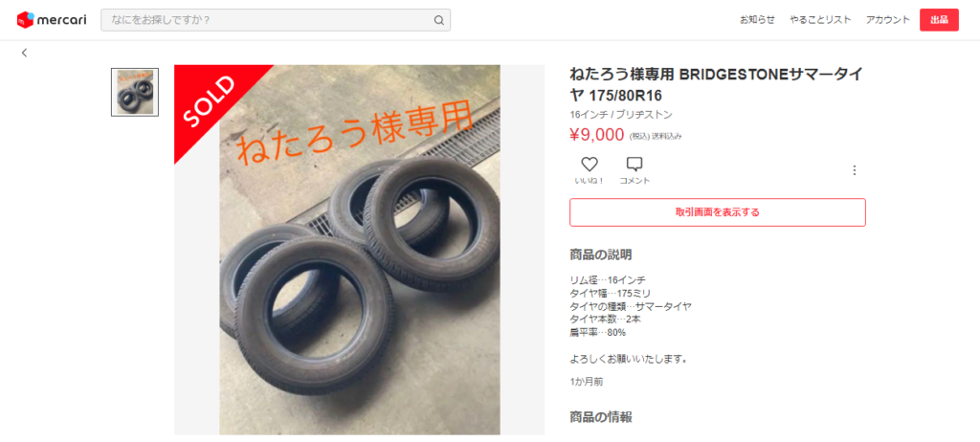This screenshot has width=980, height=442.
Task: Focus the なにをお探しですか search field
Action: [276, 20]
